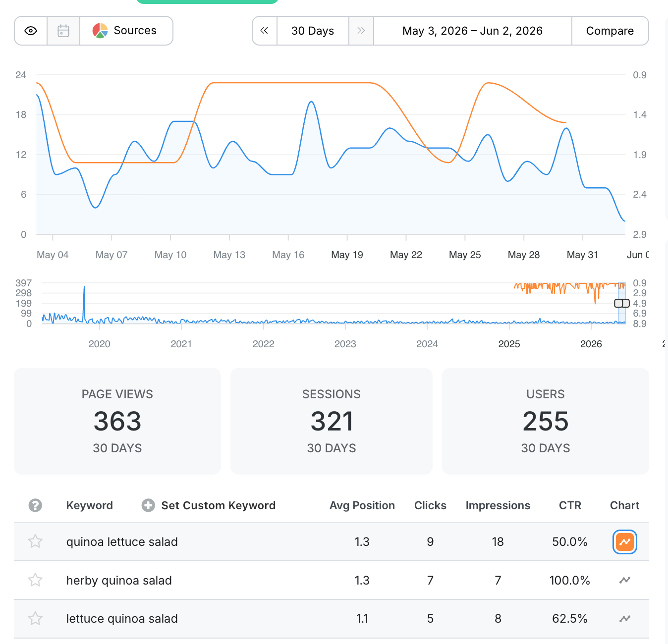Image resolution: width=668 pixels, height=644 pixels.
Task: Click the keyword help question mark icon
Action: click(x=35, y=505)
